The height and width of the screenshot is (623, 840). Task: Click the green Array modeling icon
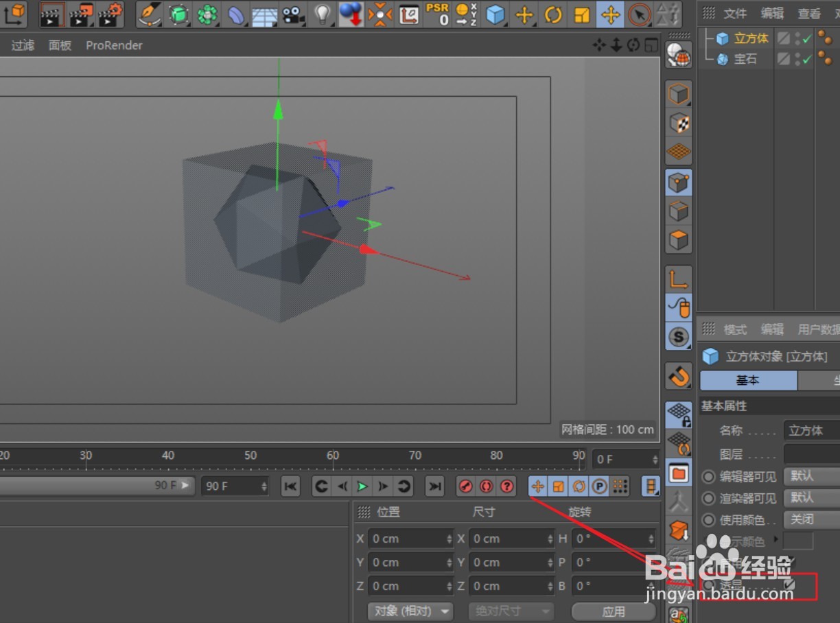point(207,14)
